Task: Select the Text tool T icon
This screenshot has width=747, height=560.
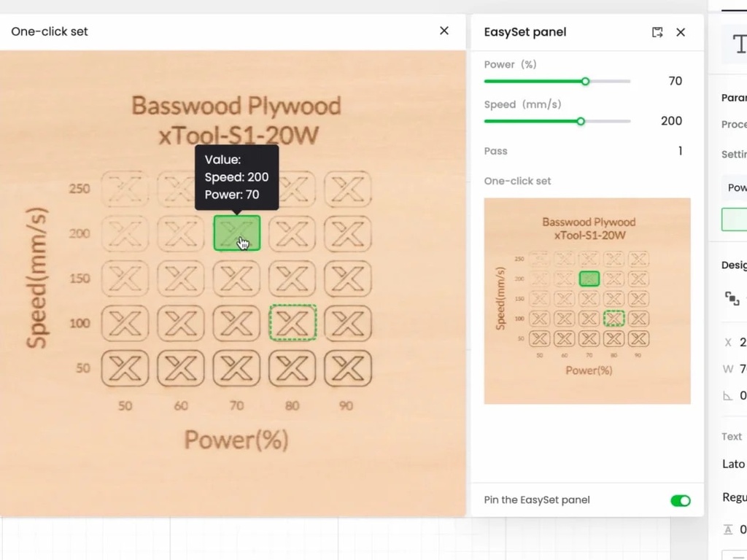Action: tap(737, 45)
